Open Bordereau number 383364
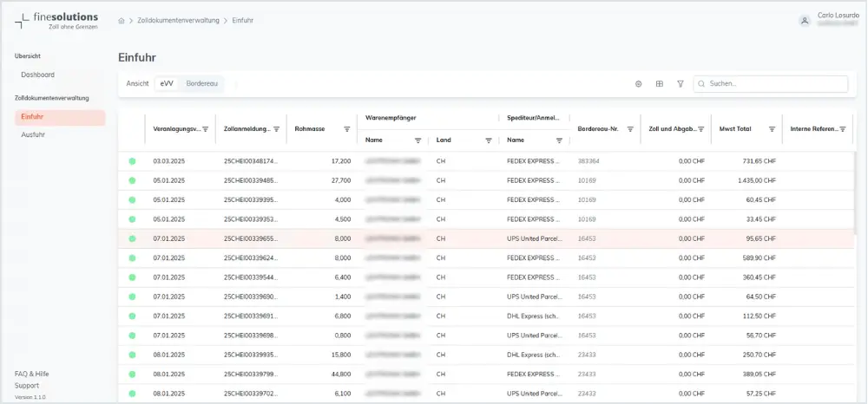 pyautogui.click(x=589, y=161)
